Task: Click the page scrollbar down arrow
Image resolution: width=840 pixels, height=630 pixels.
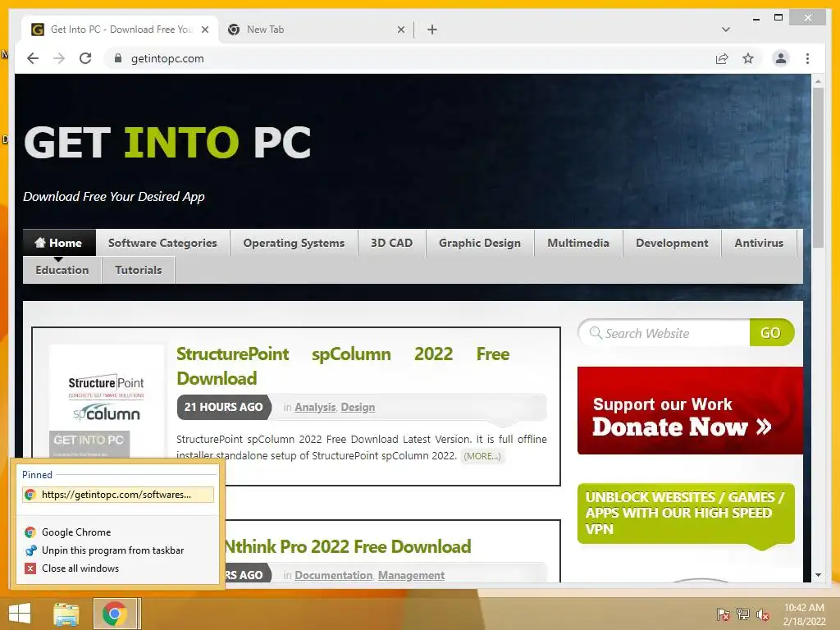Action: (818, 575)
